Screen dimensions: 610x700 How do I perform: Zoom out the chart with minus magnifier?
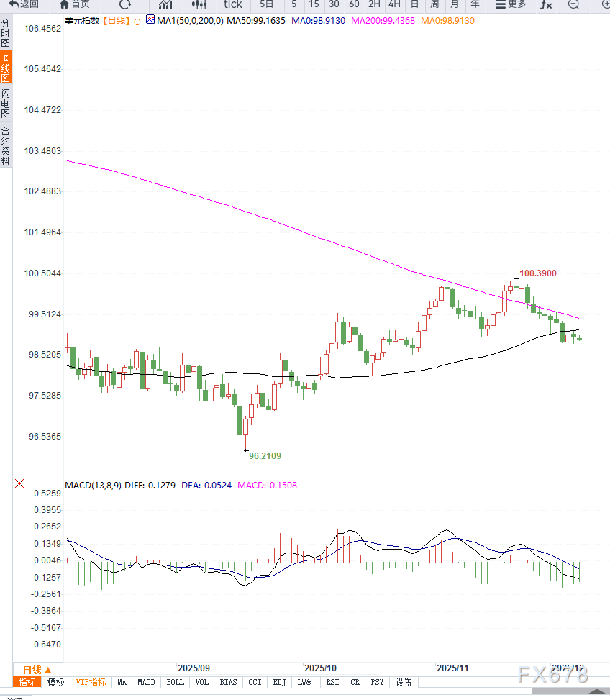573,4
